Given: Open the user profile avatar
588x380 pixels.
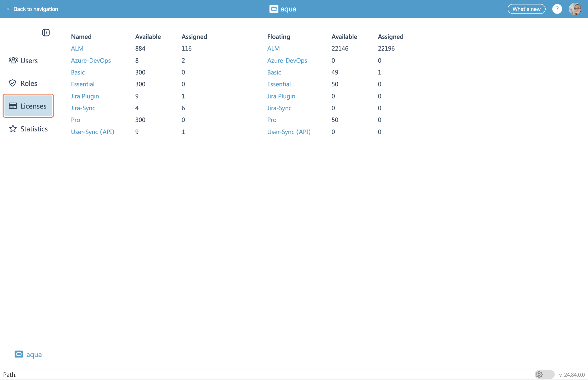Looking at the screenshot, I should [x=575, y=9].
